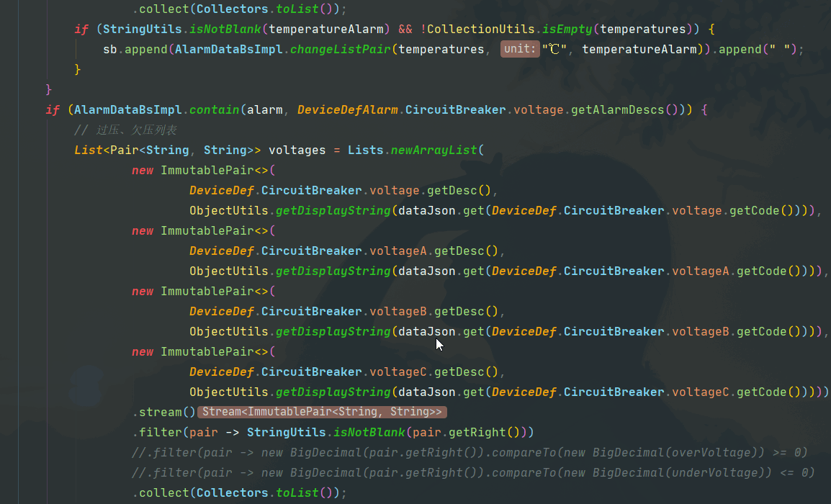
Task: Click the alarm argument in contain call
Action: point(265,109)
